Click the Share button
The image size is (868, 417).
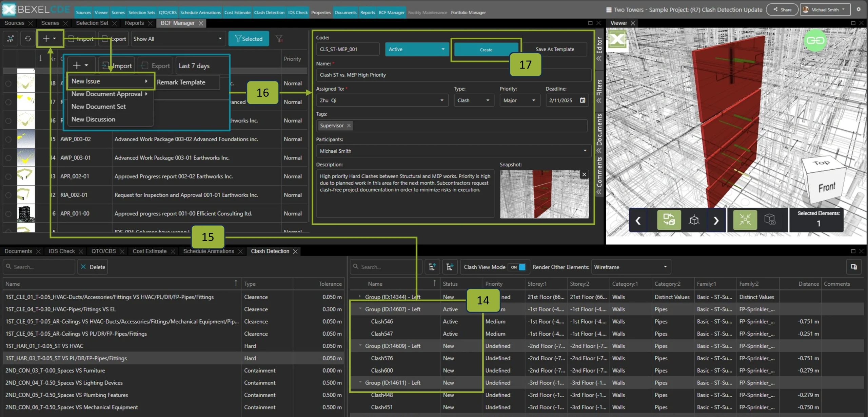click(x=782, y=10)
